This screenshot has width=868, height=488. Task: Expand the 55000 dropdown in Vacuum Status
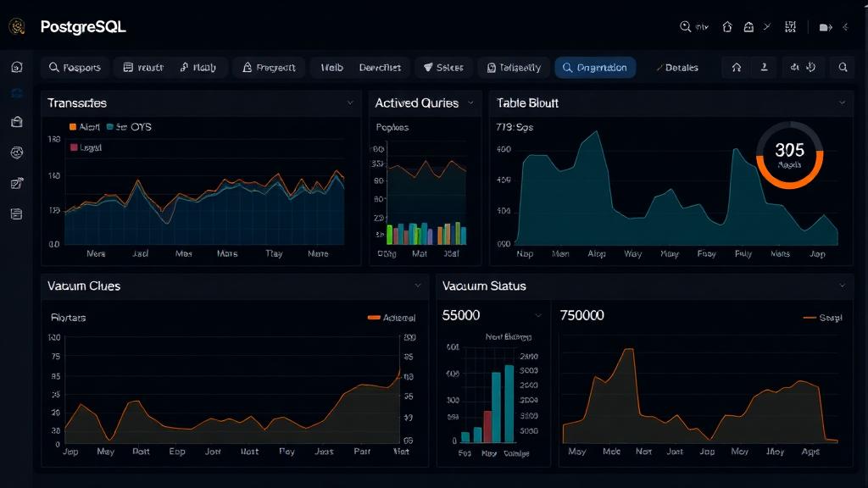tap(537, 314)
